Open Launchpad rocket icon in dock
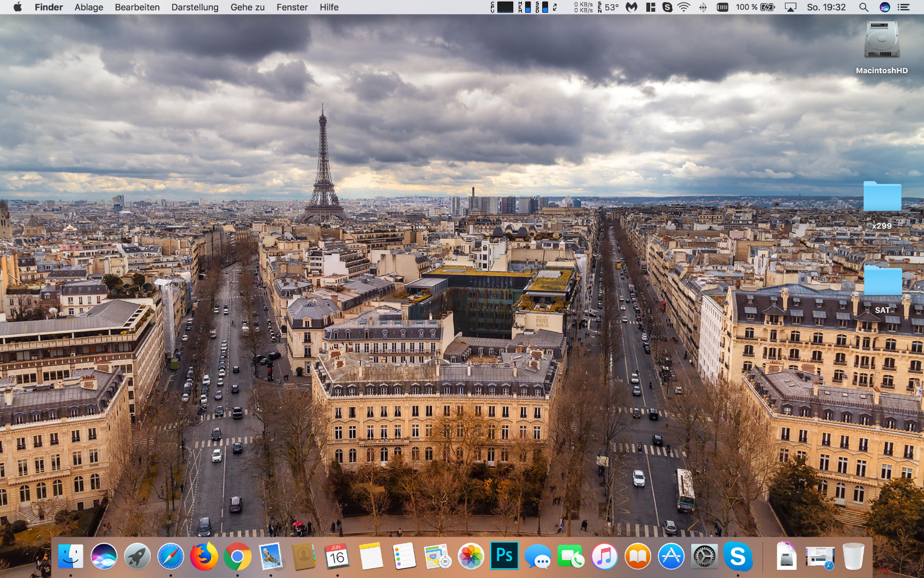 click(x=137, y=557)
